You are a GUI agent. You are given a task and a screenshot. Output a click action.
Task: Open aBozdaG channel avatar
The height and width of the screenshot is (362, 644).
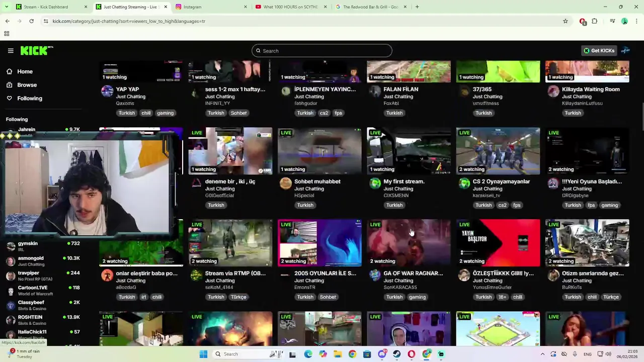tap(107, 276)
